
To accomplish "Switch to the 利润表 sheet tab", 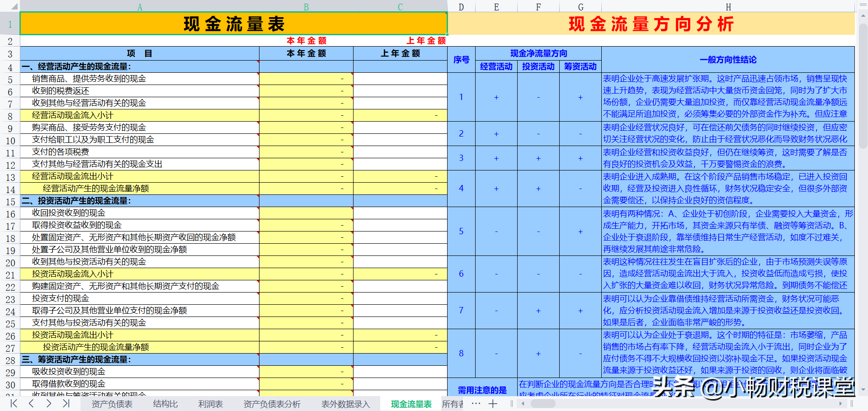I will [211, 404].
